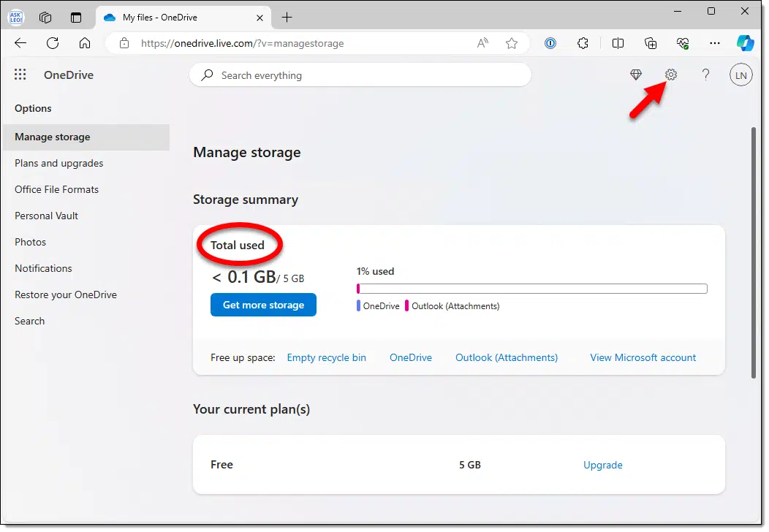Image resolution: width=769 pixels, height=532 pixels.
Task: Click the address bar URL
Action: tap(242, 43)
